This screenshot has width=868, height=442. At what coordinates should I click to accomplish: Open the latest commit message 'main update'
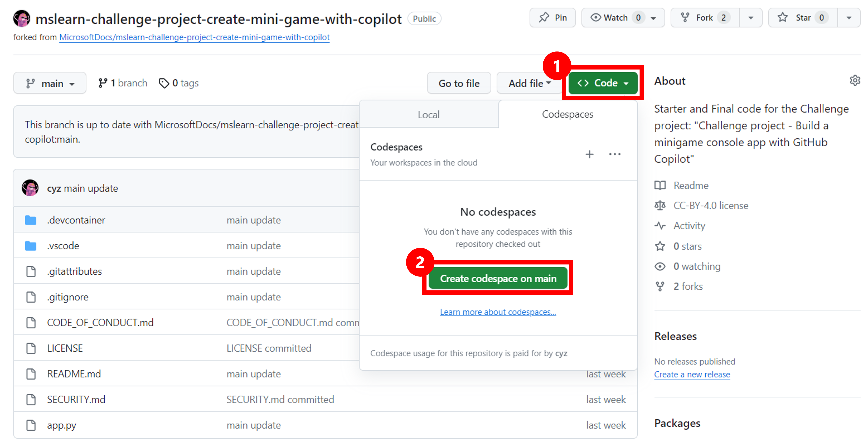[91, 188]
